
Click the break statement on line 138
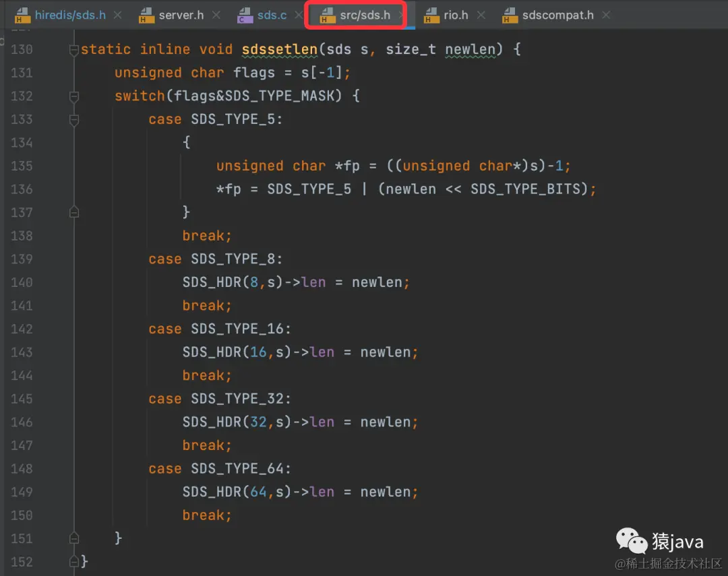click(207, 236)
